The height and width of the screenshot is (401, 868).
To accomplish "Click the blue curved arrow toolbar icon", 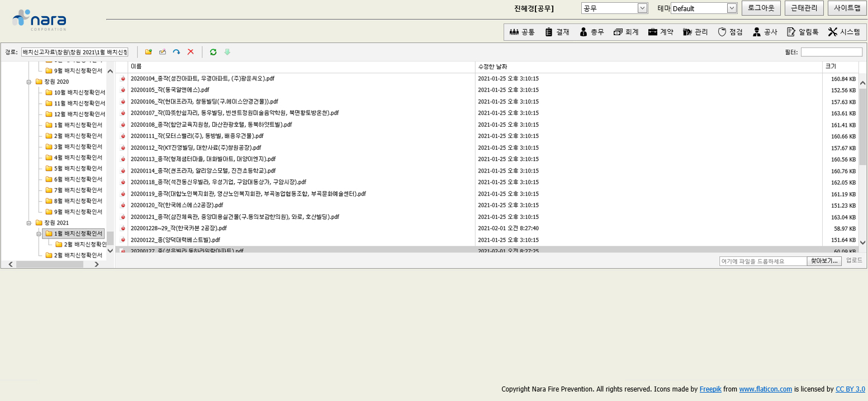I will (x=177, y=52).
